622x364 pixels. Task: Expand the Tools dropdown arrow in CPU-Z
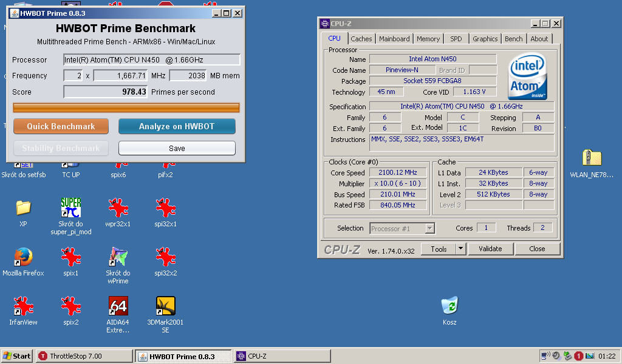[x=460, y=249]
